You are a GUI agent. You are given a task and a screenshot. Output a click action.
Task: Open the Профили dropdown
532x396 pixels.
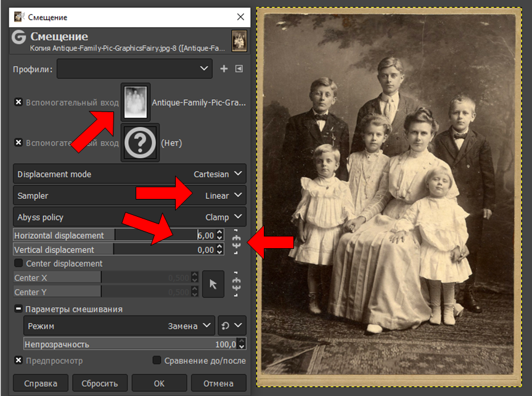[x=134, y=68]
